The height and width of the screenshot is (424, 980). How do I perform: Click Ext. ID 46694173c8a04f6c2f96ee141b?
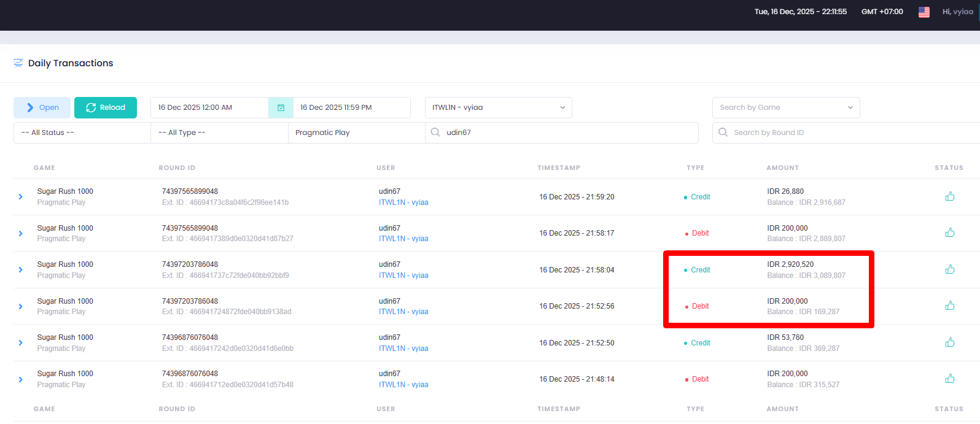225,202
